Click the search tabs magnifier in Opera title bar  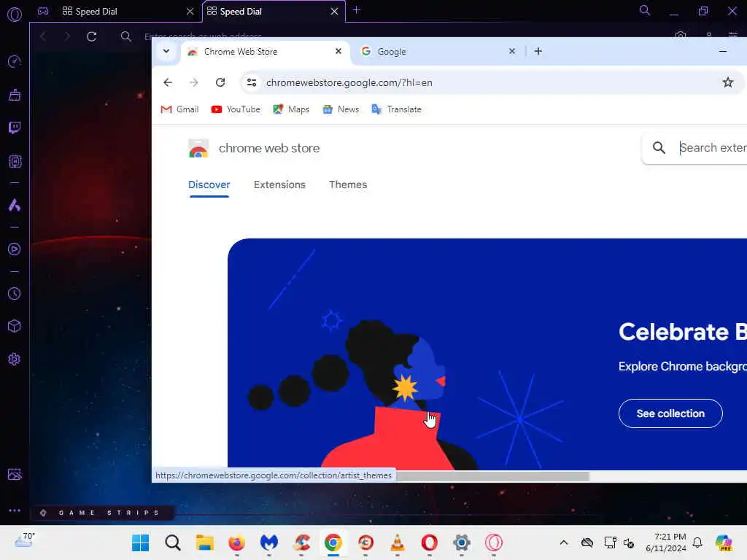645,10
